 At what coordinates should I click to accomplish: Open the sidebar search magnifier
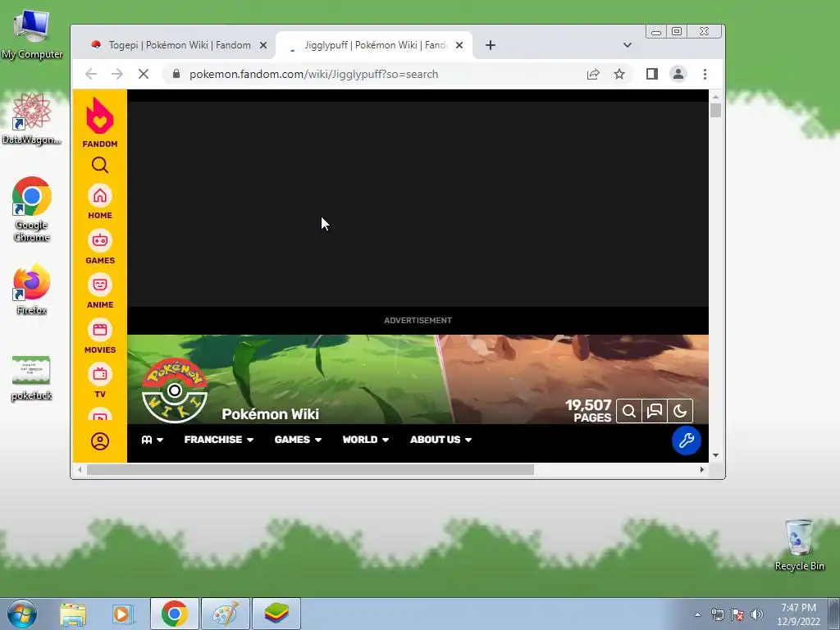click(x=99, y=165)
